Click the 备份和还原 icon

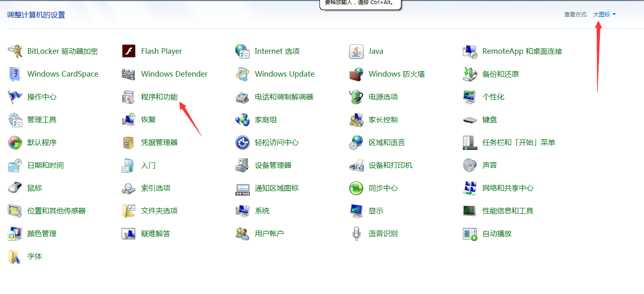click(x=470, y=74)
